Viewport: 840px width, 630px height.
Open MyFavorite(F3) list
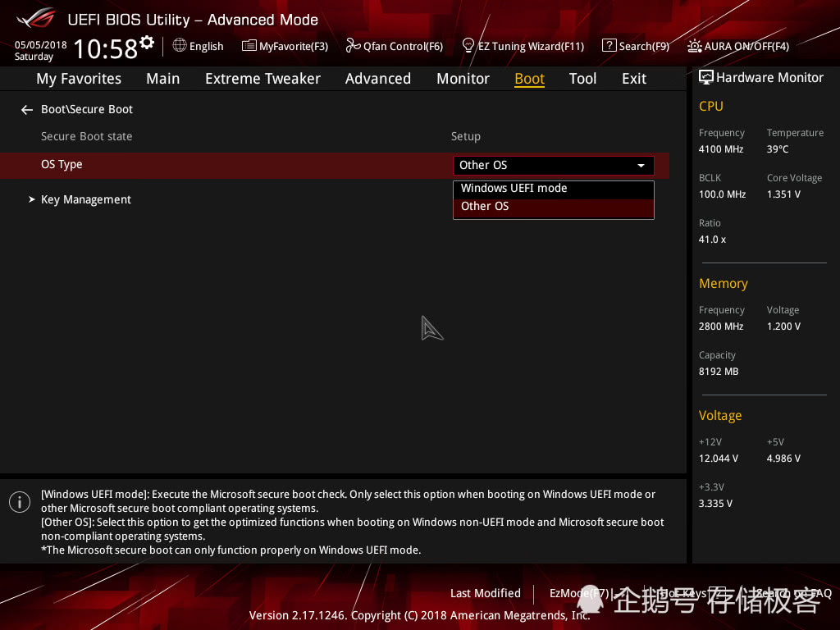tap(285, 46)
